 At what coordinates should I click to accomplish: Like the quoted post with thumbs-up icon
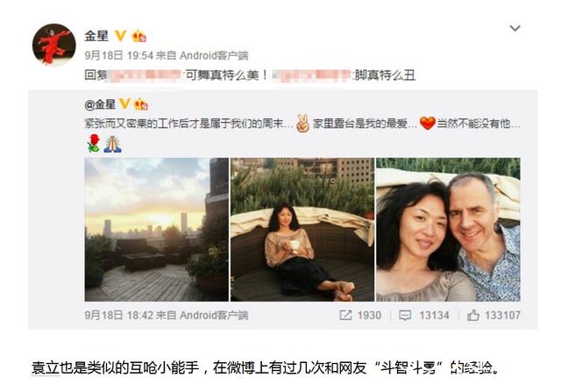(x=473, y=315)
